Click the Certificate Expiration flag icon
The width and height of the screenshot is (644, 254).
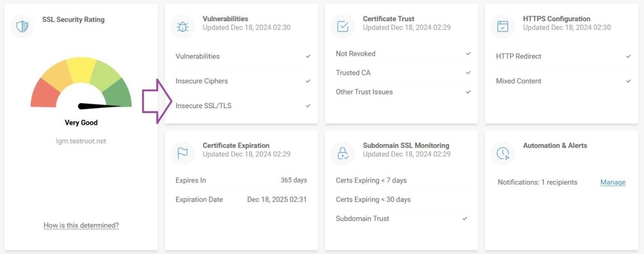[182, 153]
